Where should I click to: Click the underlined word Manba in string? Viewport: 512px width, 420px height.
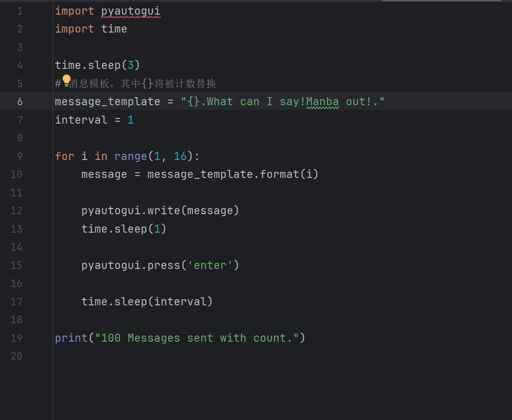click(x=322, y=101)
